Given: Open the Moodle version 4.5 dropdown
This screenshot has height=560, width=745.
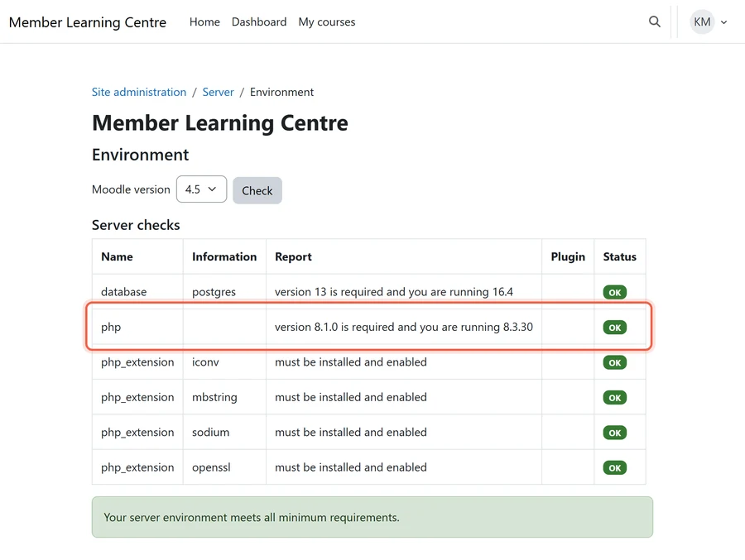Looking at the screenshot, I should (201, 189).
